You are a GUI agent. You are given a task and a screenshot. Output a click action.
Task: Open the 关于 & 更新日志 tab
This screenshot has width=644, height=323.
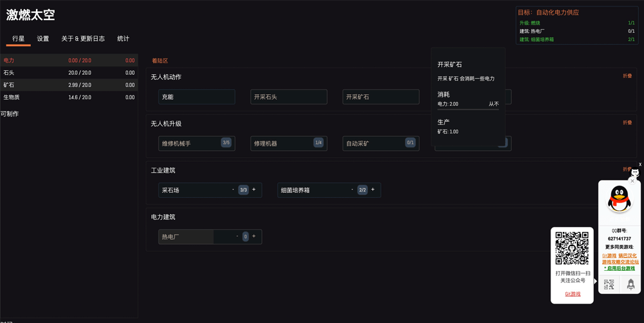(x=83, y=39)
